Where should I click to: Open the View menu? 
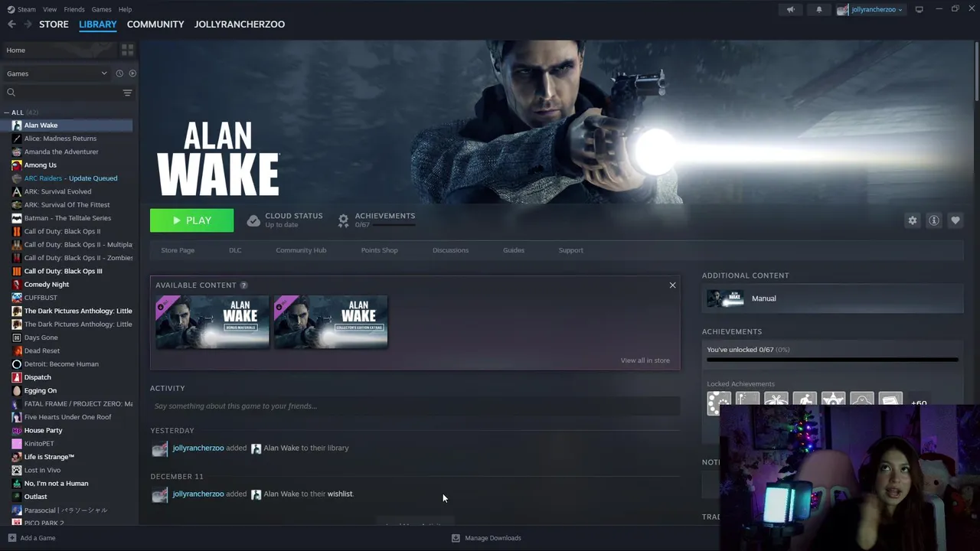(x=50, y=9)
